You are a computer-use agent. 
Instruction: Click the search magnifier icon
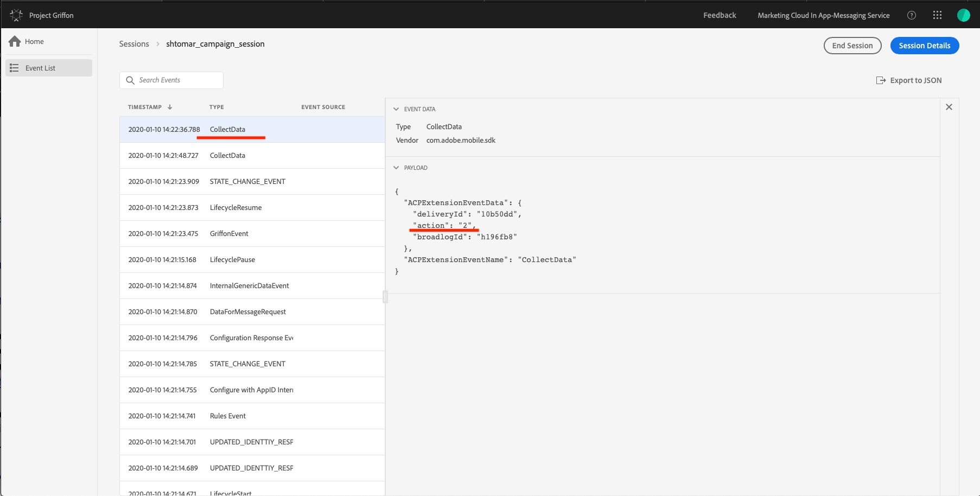(130, 80)
